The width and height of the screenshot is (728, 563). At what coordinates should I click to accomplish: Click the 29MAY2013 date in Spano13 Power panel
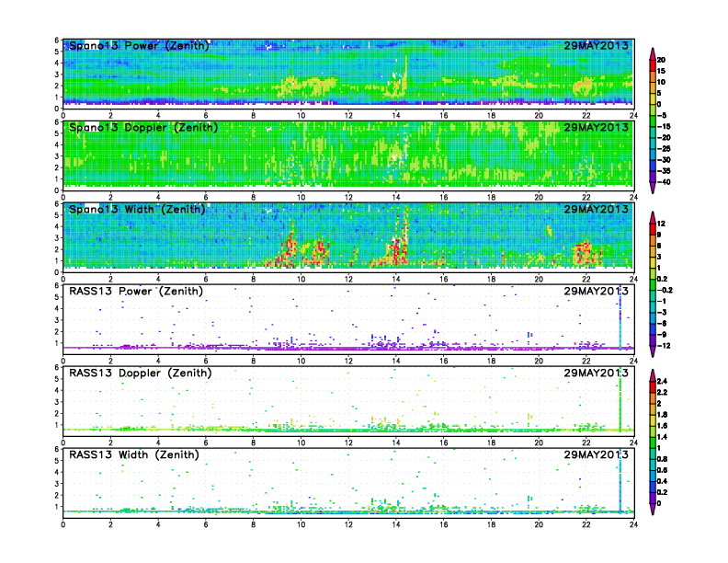597,45
